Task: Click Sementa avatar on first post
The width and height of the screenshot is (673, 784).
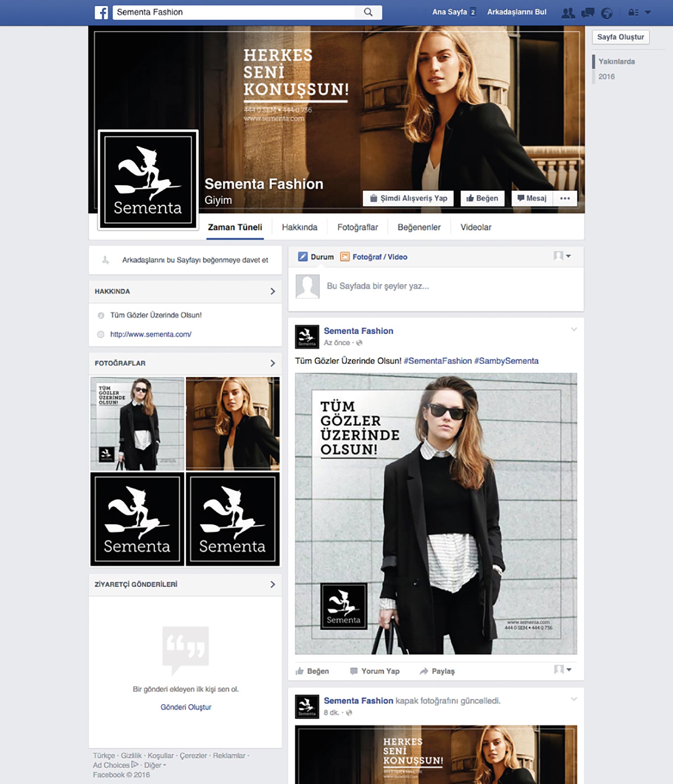Action: 307,337
